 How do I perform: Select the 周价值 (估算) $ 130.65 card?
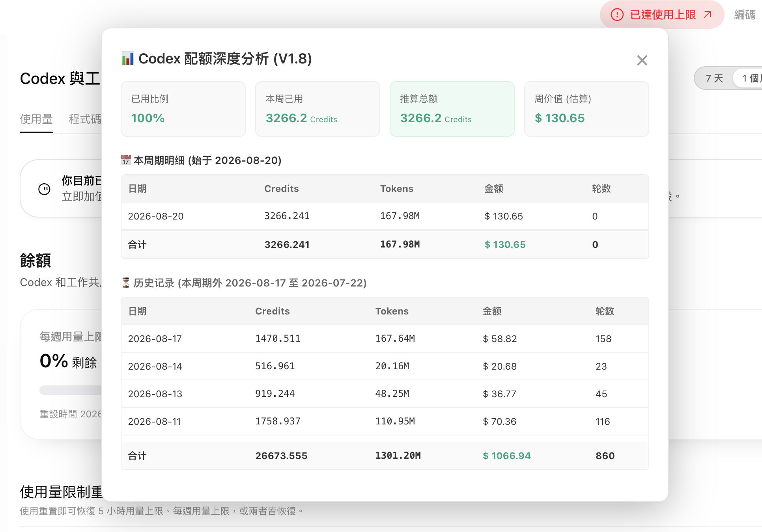(x=586, y=109)
